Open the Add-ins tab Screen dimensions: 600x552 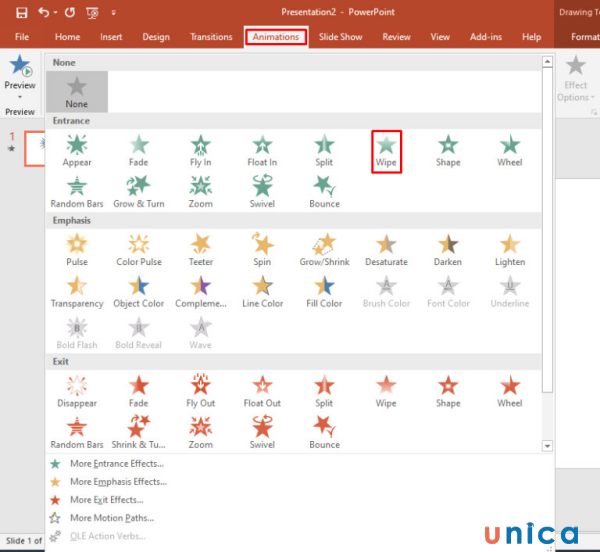[x=486, y=37]
